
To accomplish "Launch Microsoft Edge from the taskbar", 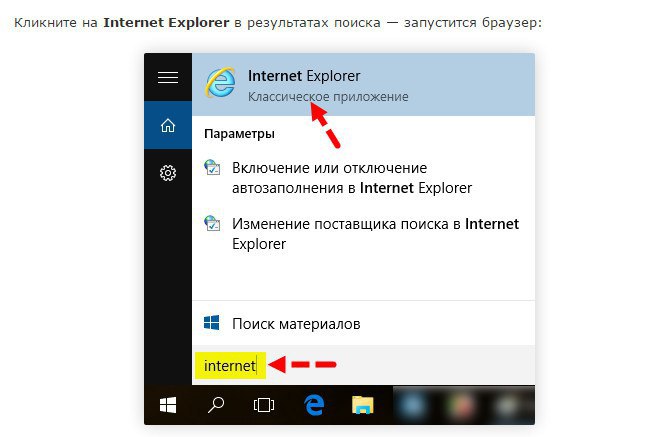I will pyautogui.click(x=314, y=404).
